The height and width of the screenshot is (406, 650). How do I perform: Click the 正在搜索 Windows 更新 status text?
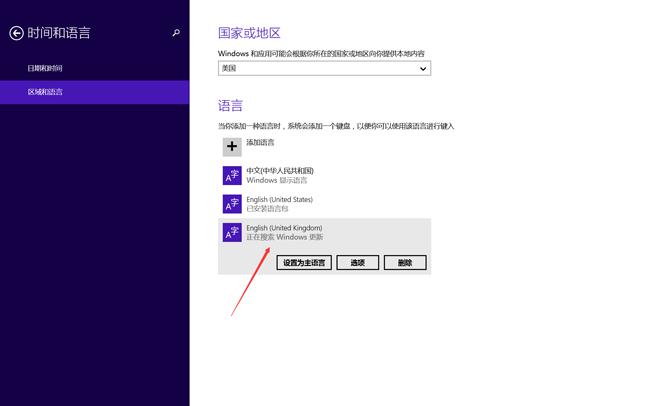pyautogui.click(x=284, y=237)
